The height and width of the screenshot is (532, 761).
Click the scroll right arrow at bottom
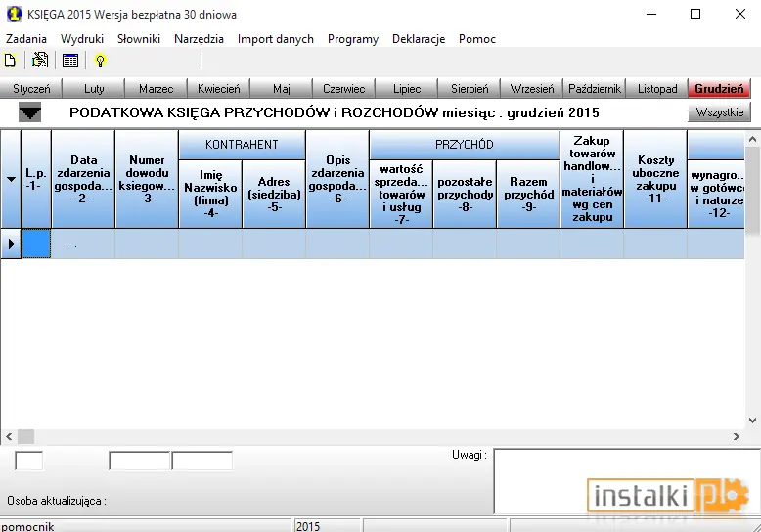click(737, 436)
